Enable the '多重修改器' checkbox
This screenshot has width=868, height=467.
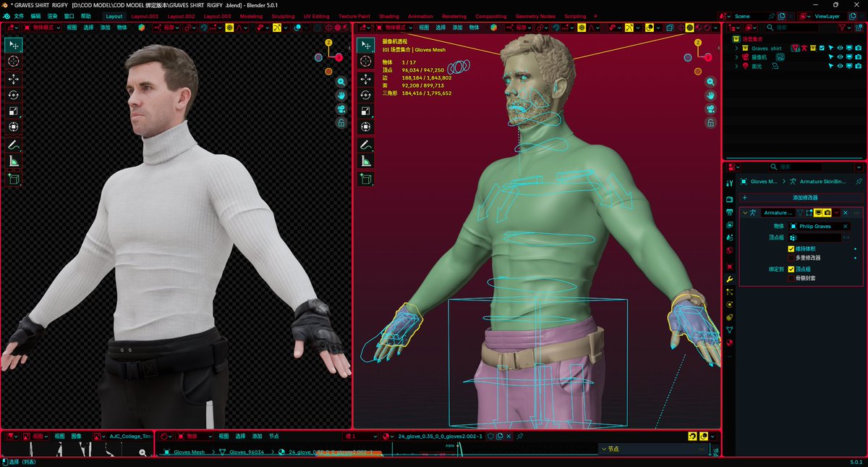point(791,258)
